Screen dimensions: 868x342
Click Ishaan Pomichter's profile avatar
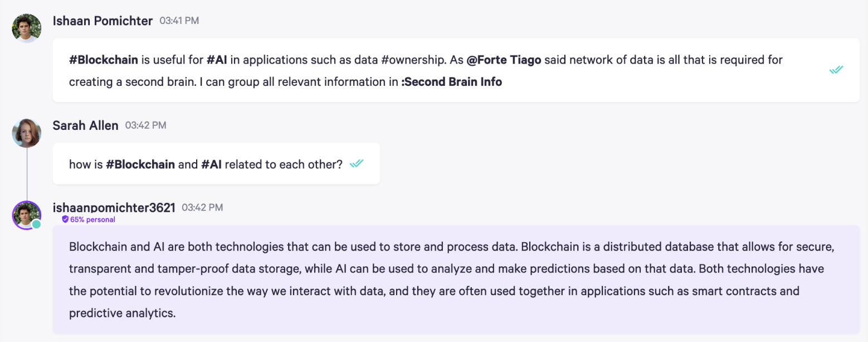[x=26, y=28]
